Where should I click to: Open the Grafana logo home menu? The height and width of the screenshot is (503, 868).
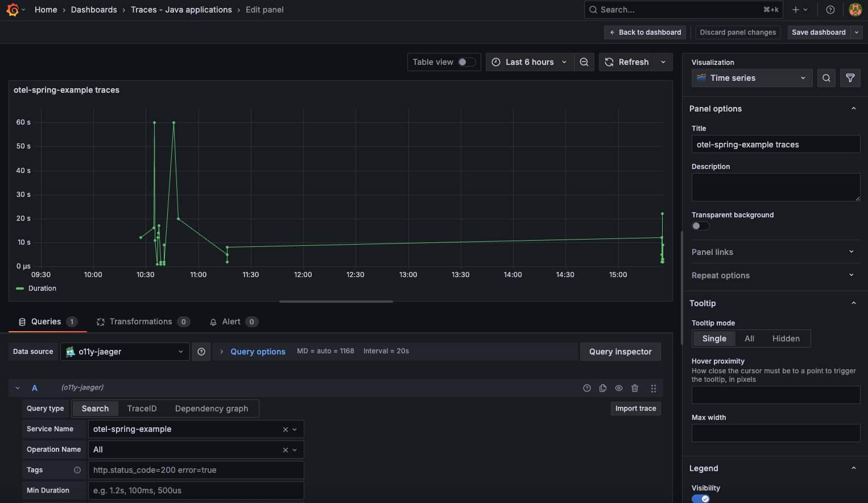pyautogui.click(x=13, y=10)
